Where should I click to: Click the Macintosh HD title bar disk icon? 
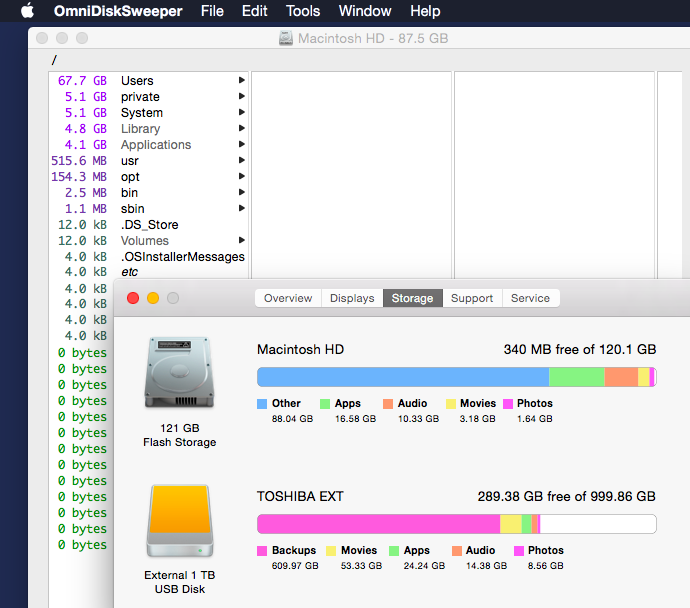[x=286, y=38]
